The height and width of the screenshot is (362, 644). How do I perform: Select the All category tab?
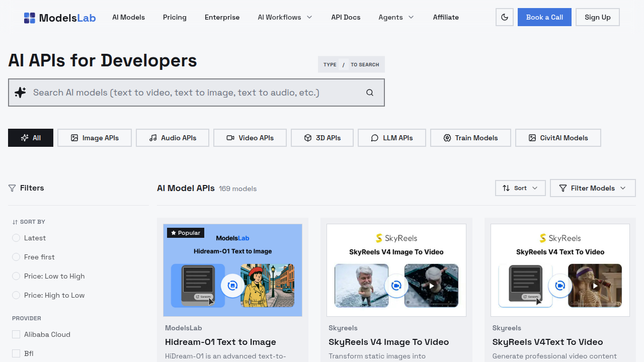31,138
